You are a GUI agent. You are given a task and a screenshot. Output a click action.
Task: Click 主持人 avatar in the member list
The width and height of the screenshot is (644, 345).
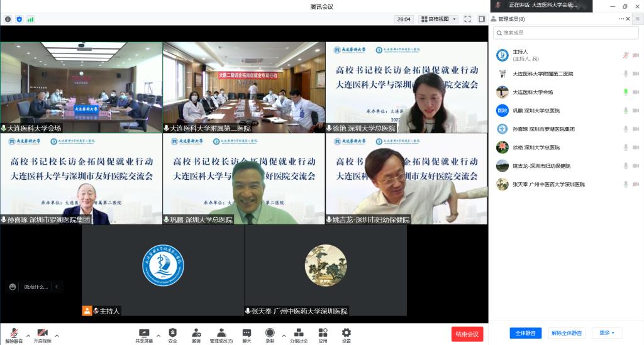click(502, 55)
